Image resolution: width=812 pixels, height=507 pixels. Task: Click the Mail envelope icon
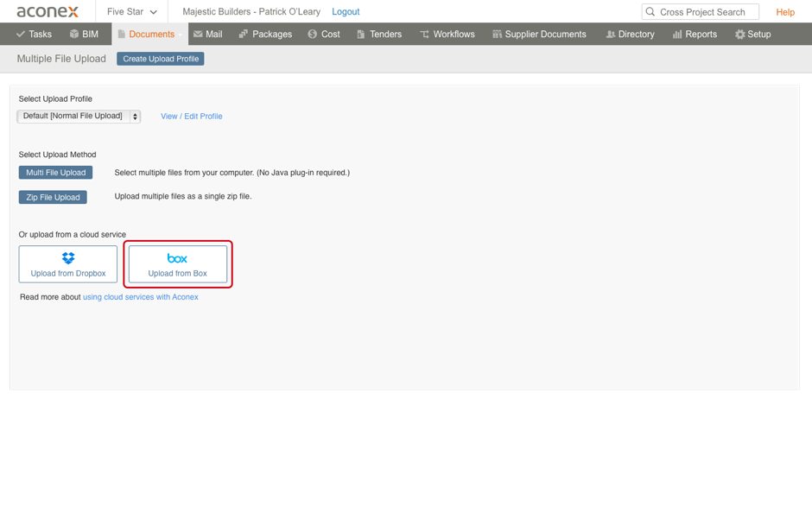(198, 35)
